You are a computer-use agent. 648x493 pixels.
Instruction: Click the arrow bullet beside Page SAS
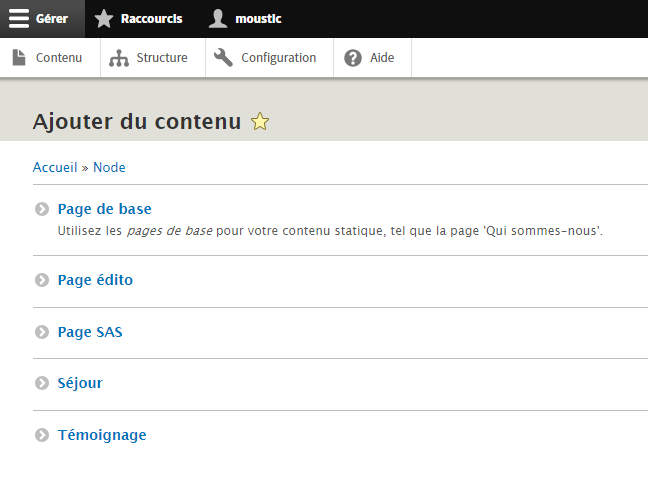41,332
